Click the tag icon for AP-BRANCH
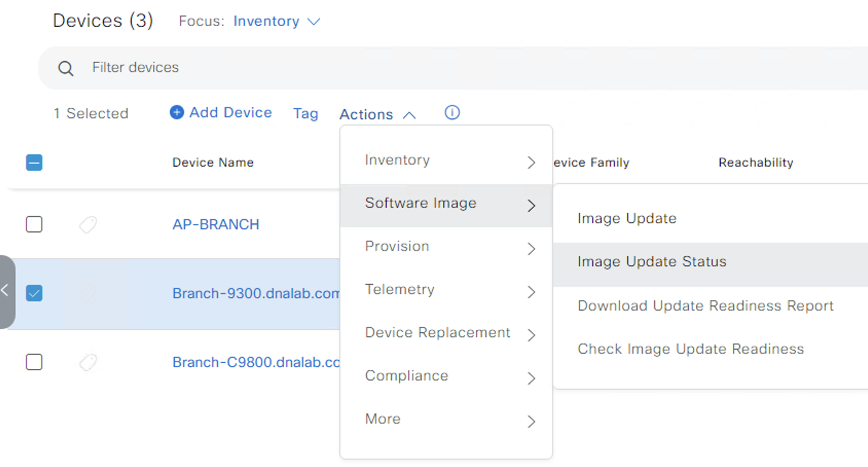Screen dimensions: 868x467 point(88,224)
